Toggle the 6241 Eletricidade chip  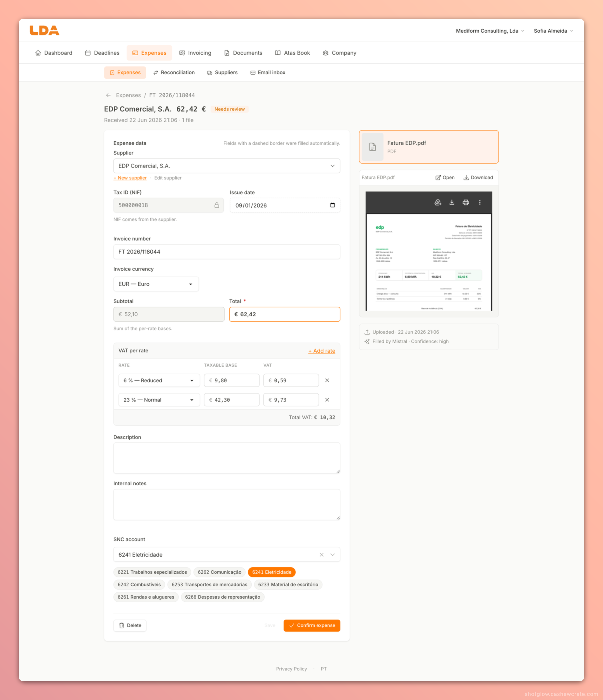click(x=272, y=572)
